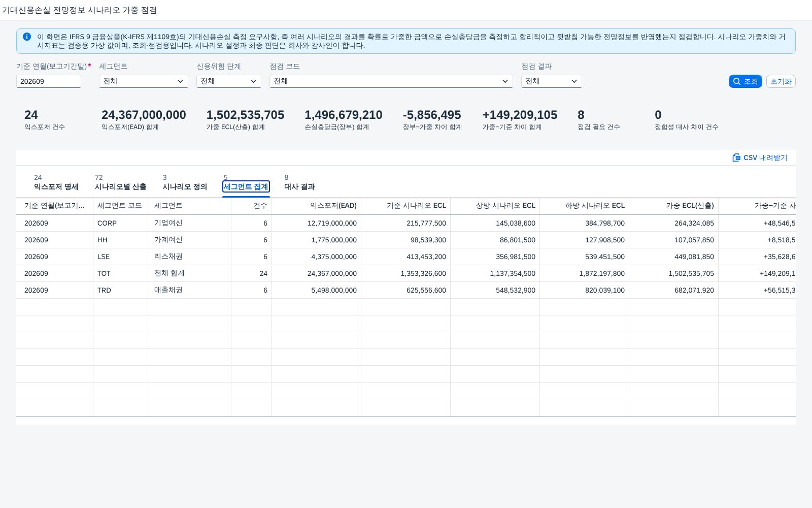Click the 가중 ECL(산출) column header
Viewport: 812px width, 508px height.
point(674,206)
